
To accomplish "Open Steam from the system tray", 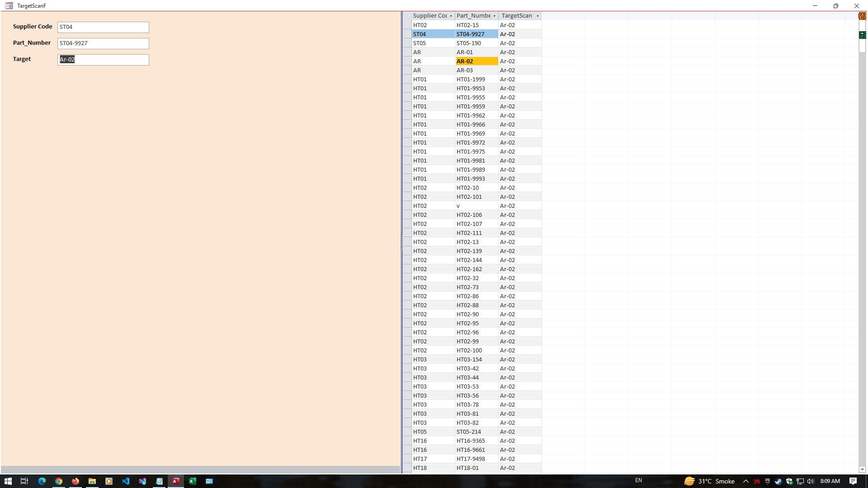I will 778,481.
